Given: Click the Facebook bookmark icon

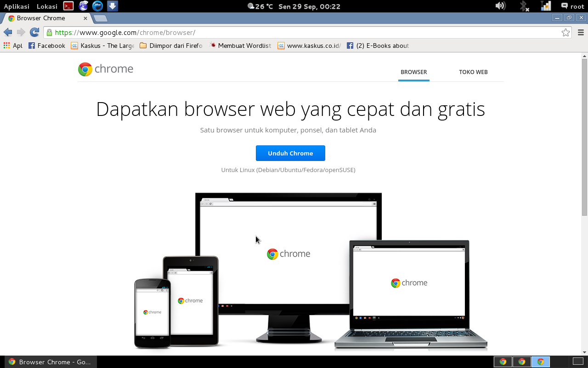Looking at the screenshot, I should coord(31,46).
